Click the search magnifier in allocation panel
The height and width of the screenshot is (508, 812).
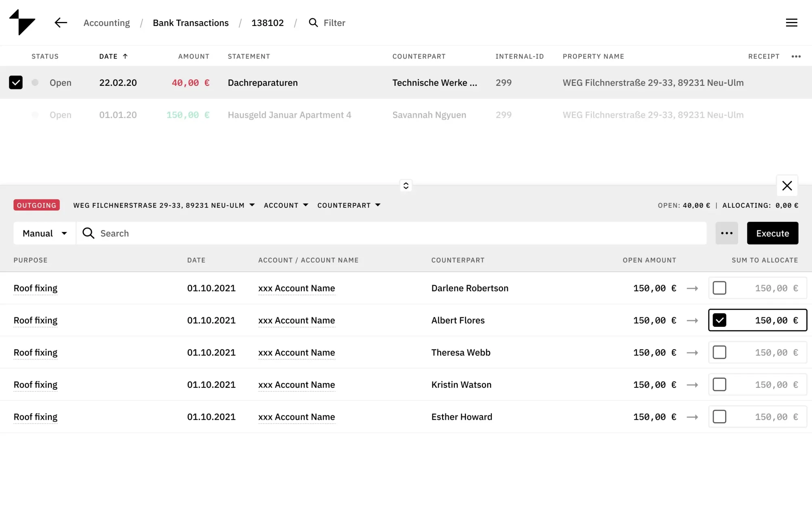tap(89, 233)
